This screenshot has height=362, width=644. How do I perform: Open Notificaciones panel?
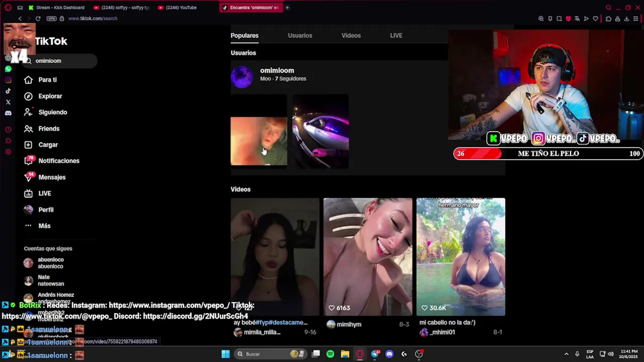58,161
